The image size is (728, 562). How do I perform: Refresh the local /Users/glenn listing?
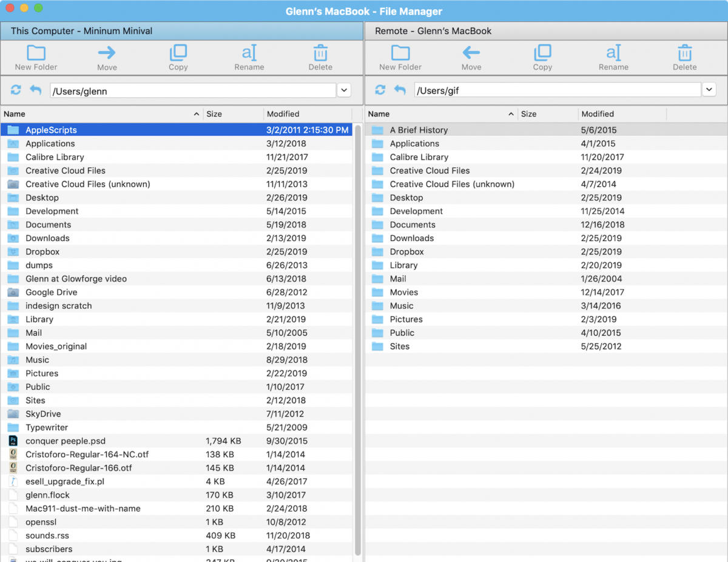point(16,90)
